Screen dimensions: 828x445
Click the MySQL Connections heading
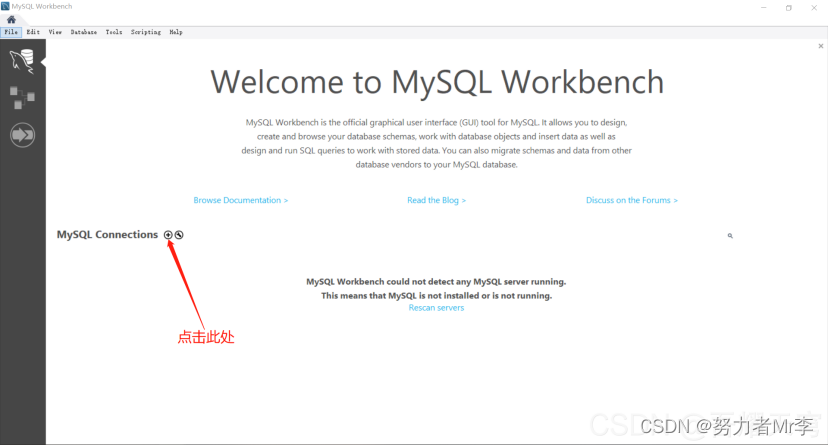coord(107,234)
